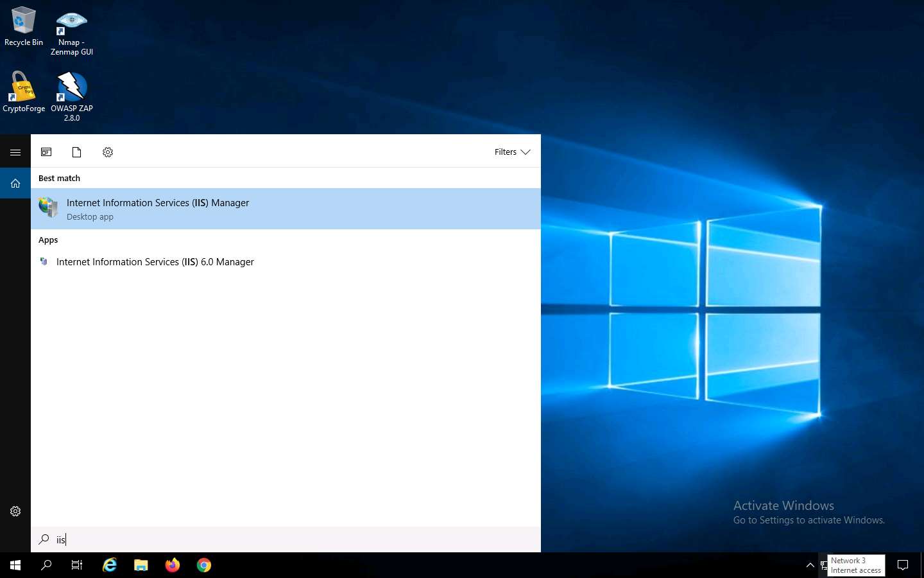Open Google Chrome from the taskbar
Screen dimensions: 924x578
coord(203,565)
